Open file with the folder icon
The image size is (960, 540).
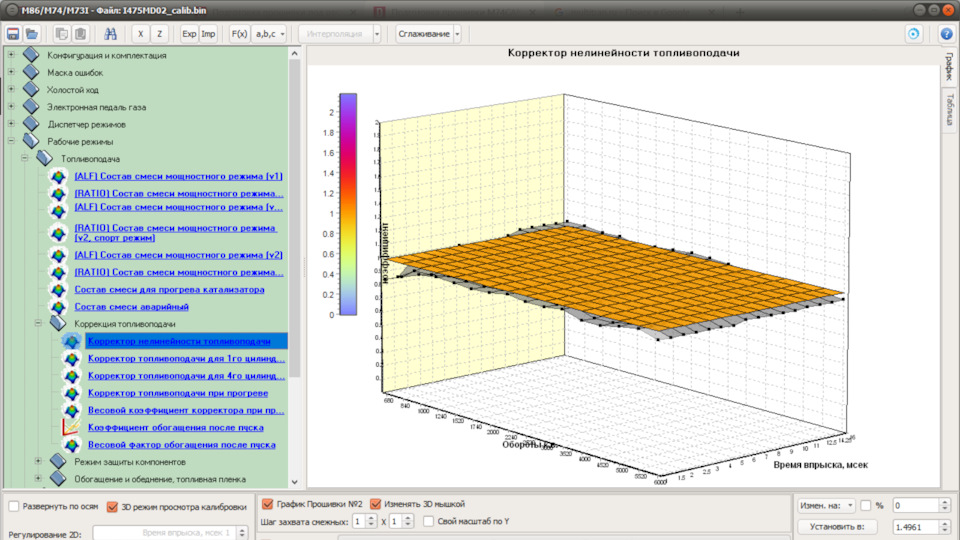(32, 34)
